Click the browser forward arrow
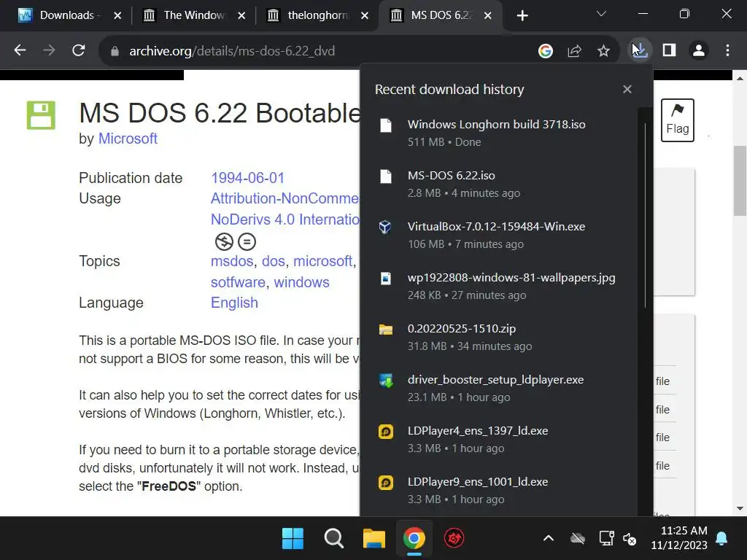The height and width of the screenshot is (560, 747). point(49,50)
